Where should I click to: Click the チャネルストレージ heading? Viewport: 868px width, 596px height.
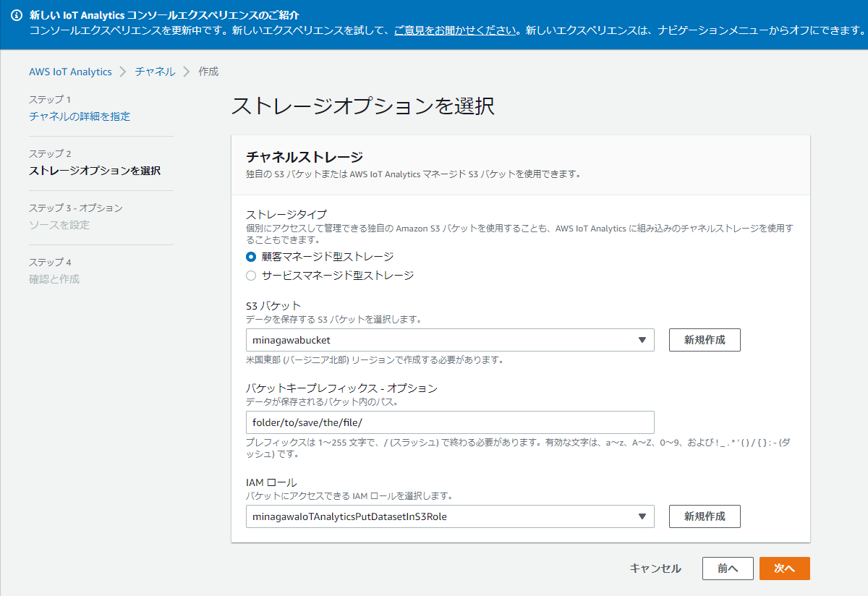click(305, 156)
